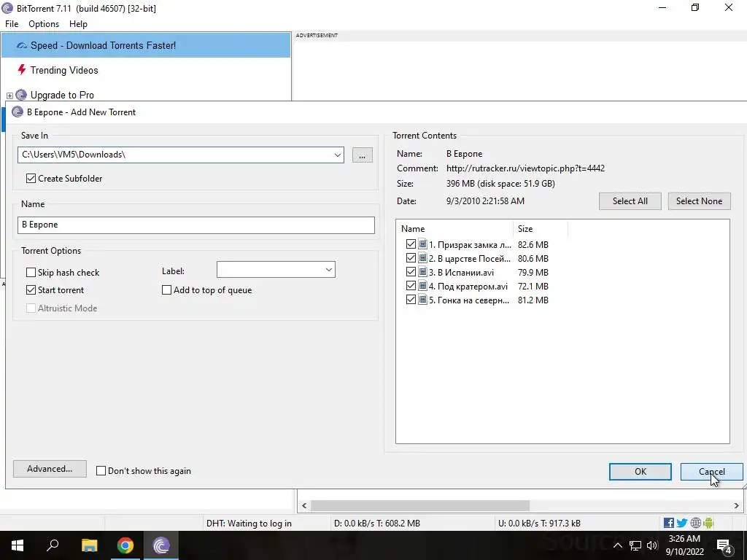Image resolution: width=747 pixels, height=560 pixels.
Task: Open Save In path dropdown
Action: 337,155
